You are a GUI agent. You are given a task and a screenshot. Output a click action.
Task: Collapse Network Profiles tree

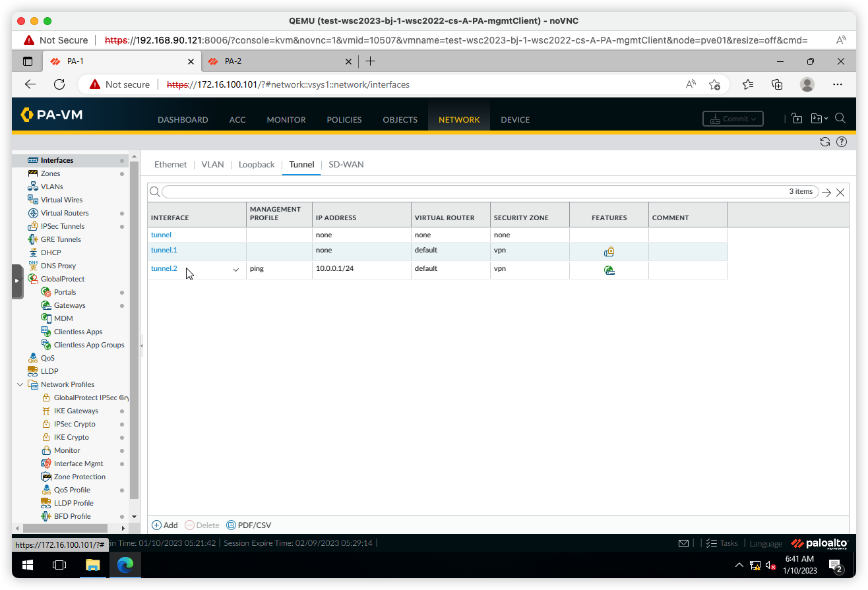click(x=20, y=384)
